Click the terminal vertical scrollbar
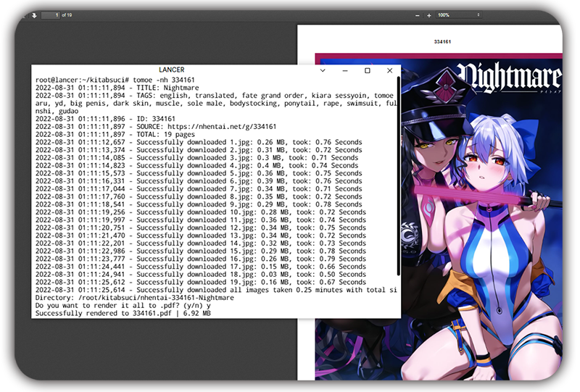This screenshot has height=392, width=580. pyautogui.click(x=398, y=181)
